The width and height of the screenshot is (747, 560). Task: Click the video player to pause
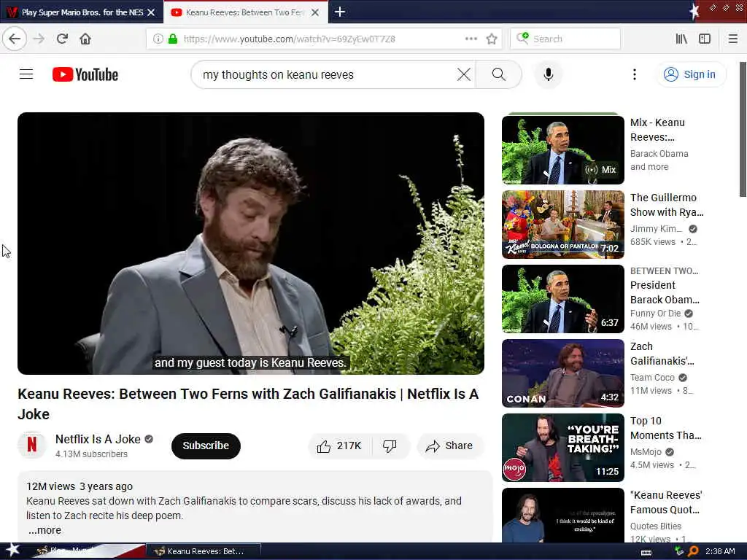(251, 243)
